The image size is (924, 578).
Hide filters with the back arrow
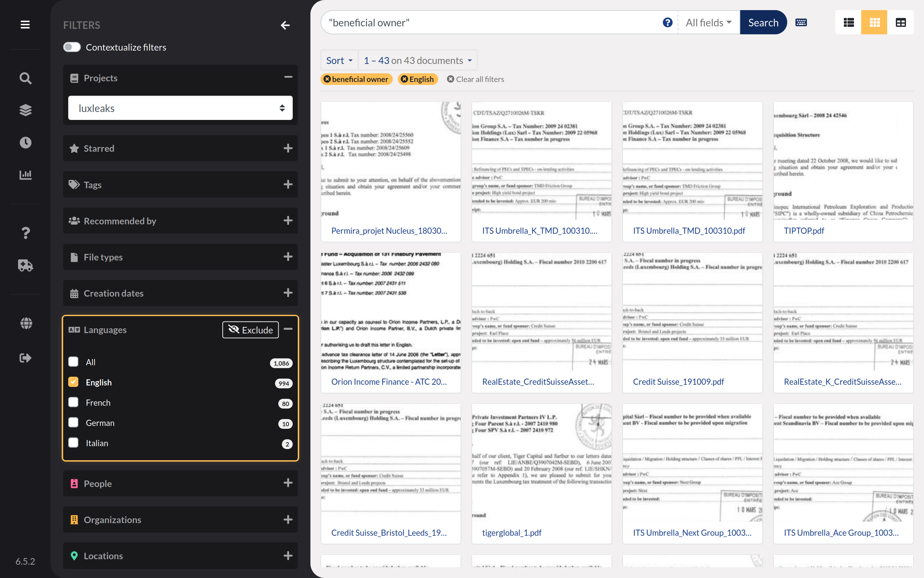tap(285, 25)
